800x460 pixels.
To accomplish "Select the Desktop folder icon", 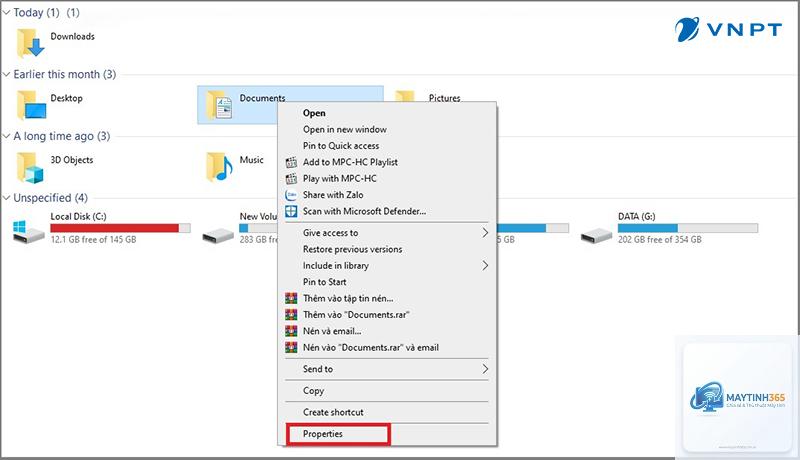I will click(x=31, y=105).
